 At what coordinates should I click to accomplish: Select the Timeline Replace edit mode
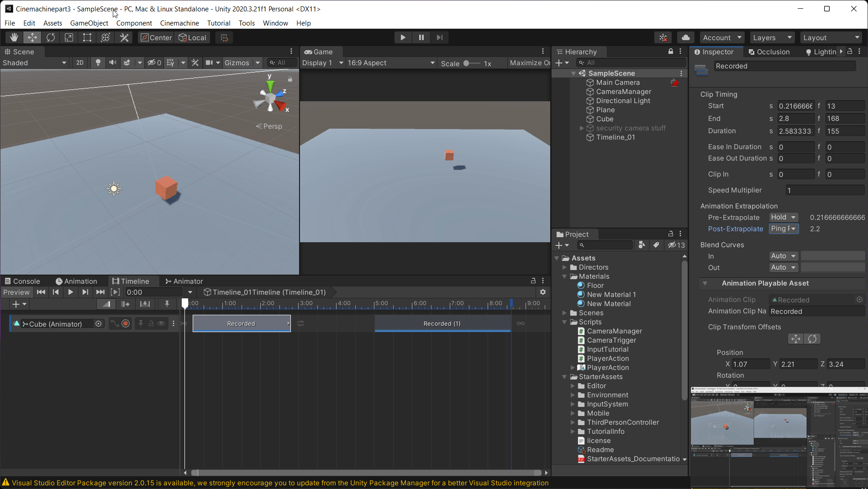pyautogui.click(x=145, y=304)
